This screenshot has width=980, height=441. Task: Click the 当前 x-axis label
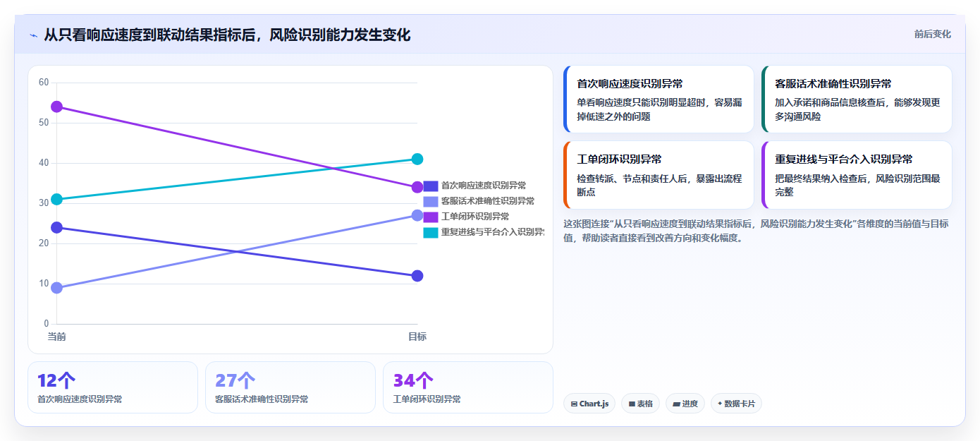point(57,337)
